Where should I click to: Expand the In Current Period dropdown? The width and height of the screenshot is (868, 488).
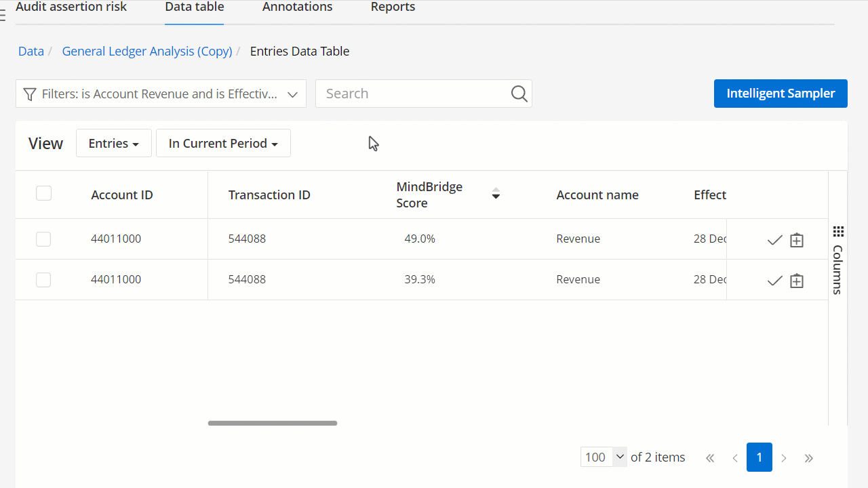coord(223,143)
